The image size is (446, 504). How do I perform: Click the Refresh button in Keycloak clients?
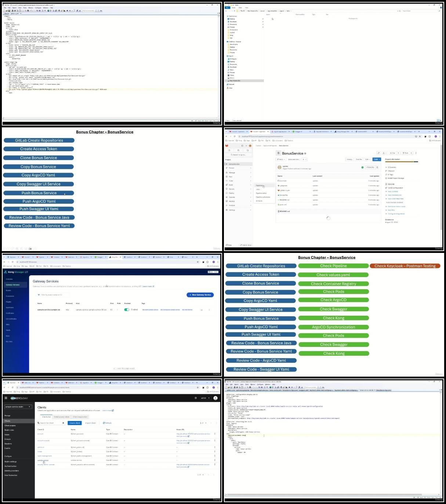tap(107, 423)
